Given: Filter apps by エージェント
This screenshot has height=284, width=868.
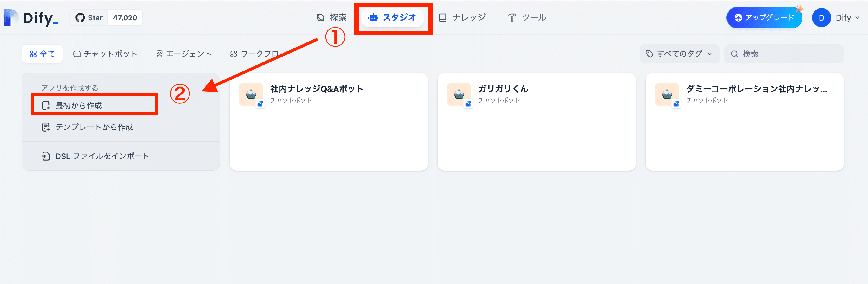Looking at the screenshot, I should tap(184, 54).
